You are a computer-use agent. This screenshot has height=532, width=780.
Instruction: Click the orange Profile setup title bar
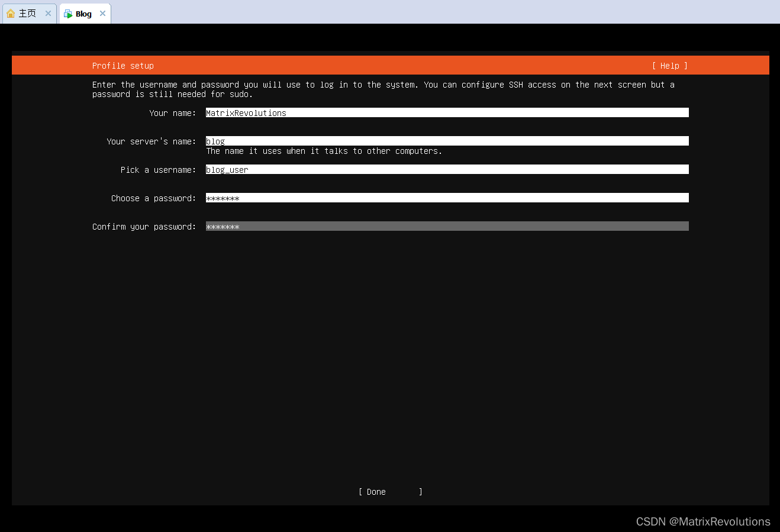tap(123, 65)
